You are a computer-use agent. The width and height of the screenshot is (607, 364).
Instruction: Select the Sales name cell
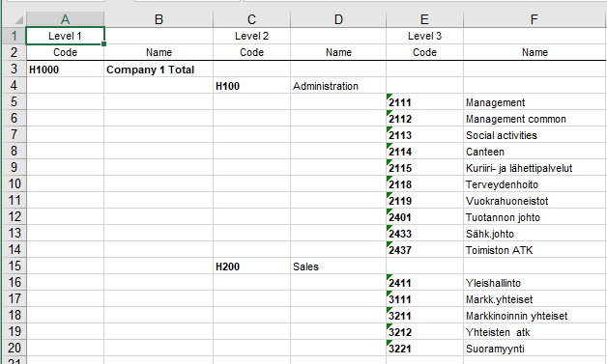click(x=338, y=266)
